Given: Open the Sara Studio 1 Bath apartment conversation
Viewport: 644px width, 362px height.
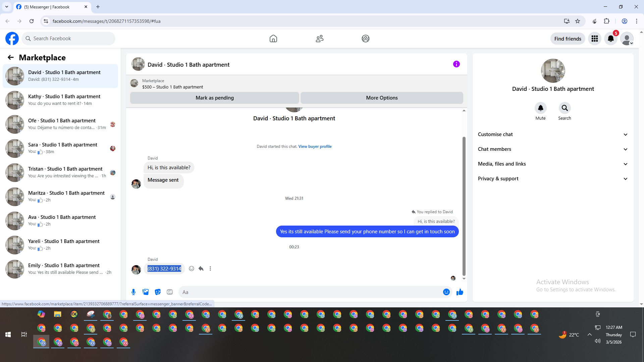Looking at the screenshot, I should pyautogui.click(x=60, y=148).
